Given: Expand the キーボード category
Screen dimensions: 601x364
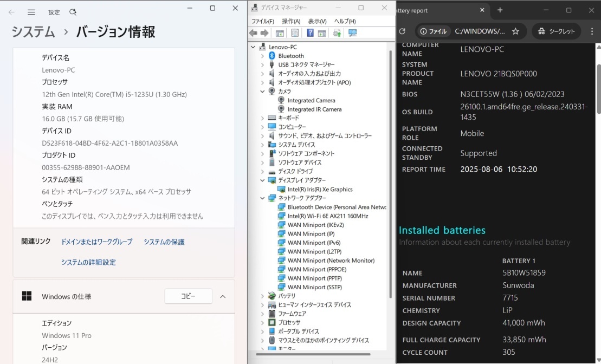Looking at the screenshot, I should 262,118.
